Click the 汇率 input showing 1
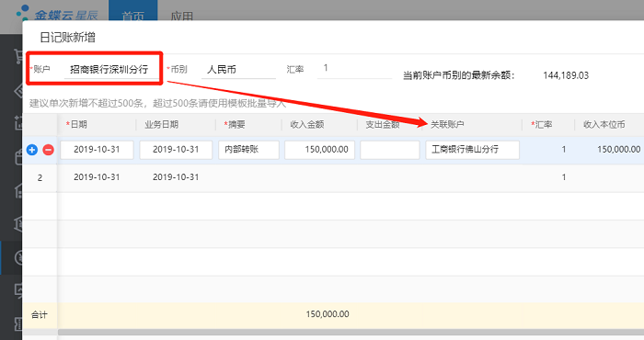Image resolution: width=644 pixels, height=340 pixels. click(x=354, y=68)
